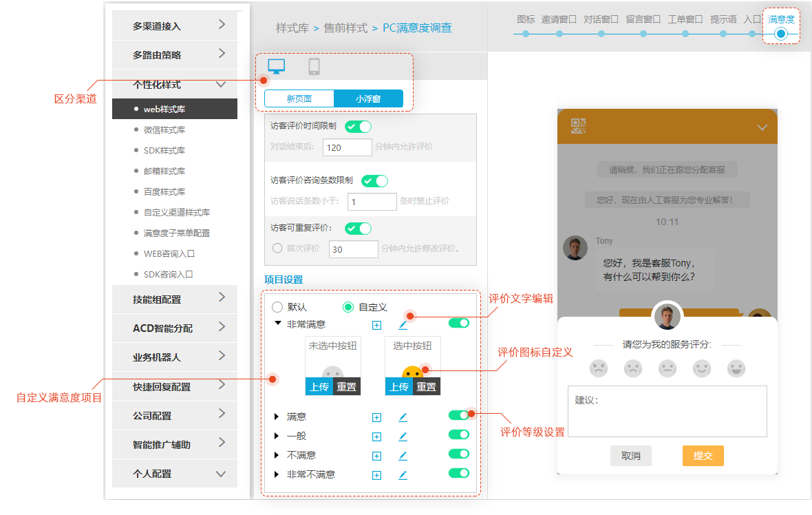Toggle 访客可重复评价 switch

point(358,229)
